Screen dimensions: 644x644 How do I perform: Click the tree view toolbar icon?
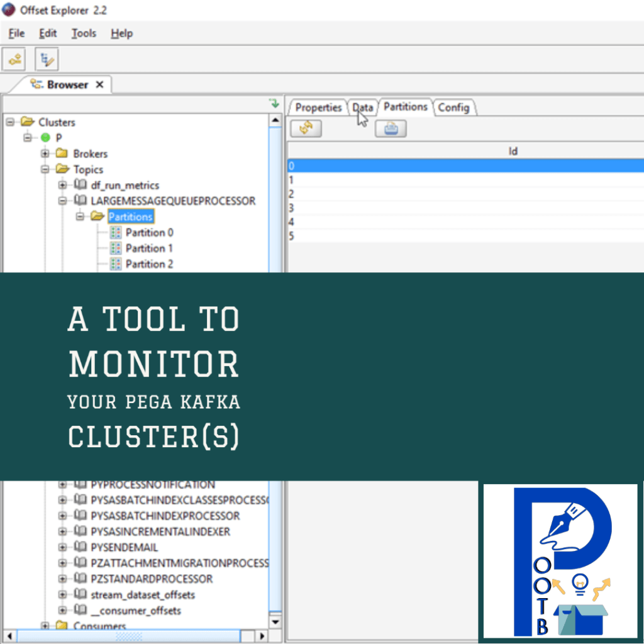click(47, 60)
